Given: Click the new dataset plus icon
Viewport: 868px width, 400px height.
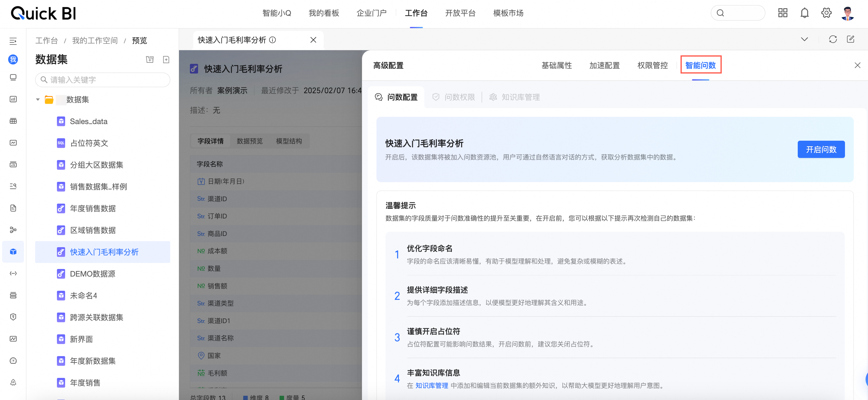Looking at the screenshot, I should [166, 60].
